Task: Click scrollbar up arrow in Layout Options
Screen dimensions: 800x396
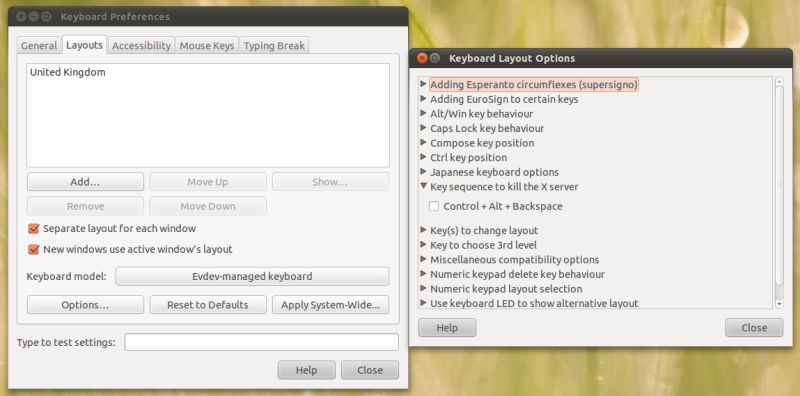Action: coord(779,81)
